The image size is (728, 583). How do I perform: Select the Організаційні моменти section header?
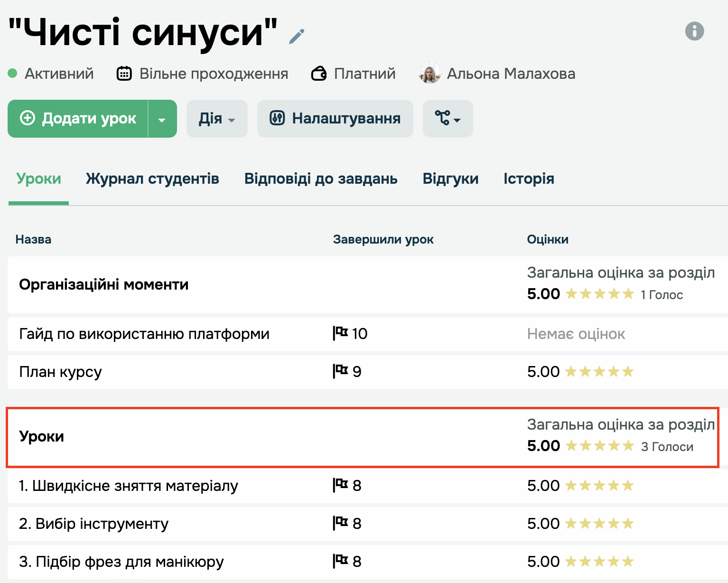[x=104, y=284]
